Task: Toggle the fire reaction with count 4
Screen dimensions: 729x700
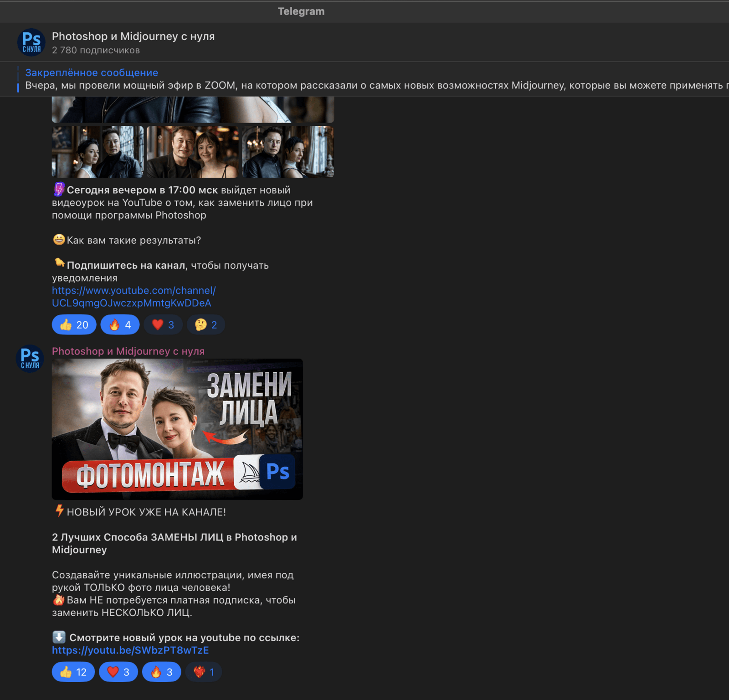Action: [120, 324]
